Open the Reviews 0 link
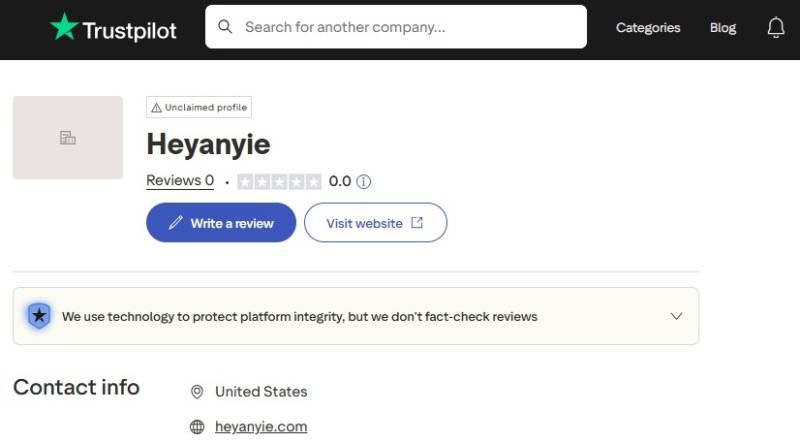Screen dimensions: 800x443 point(180,180)
